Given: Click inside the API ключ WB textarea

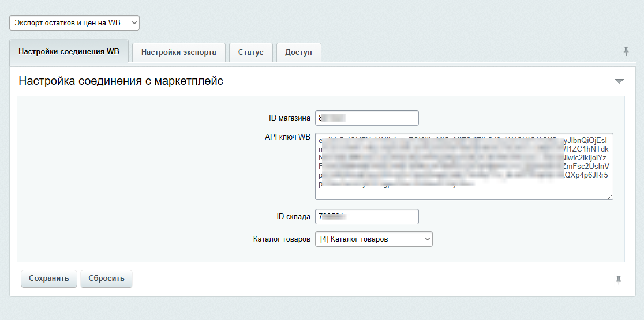Looking at the screenshot, I should pyautogui.click(x=463, y=166).
